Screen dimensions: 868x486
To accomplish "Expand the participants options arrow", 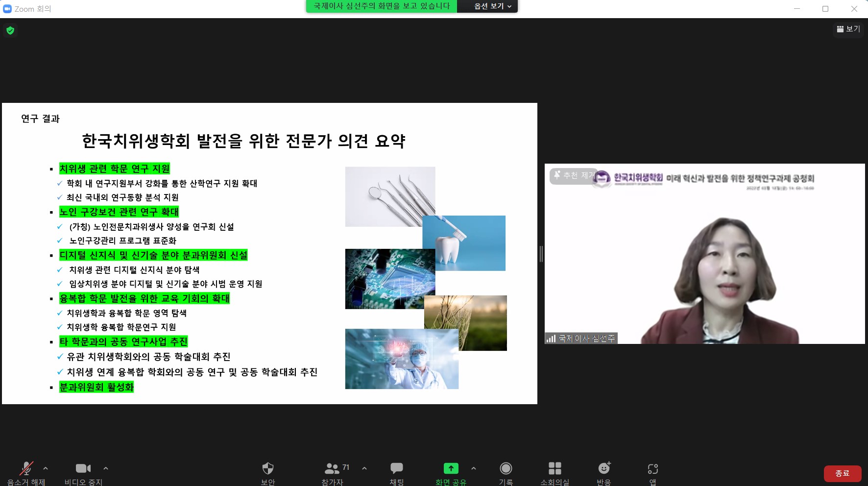I will (364, 468).
